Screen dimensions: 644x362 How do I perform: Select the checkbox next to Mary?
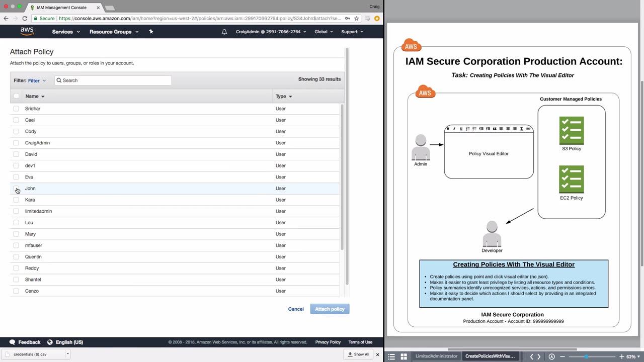16,234
